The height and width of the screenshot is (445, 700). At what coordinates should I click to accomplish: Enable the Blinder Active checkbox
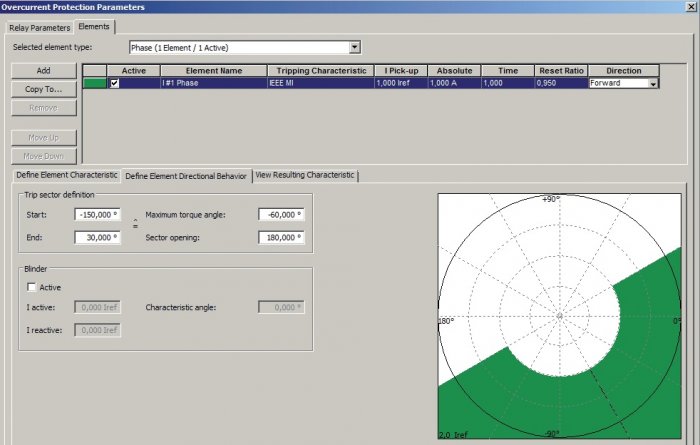[x=31, y=287]
